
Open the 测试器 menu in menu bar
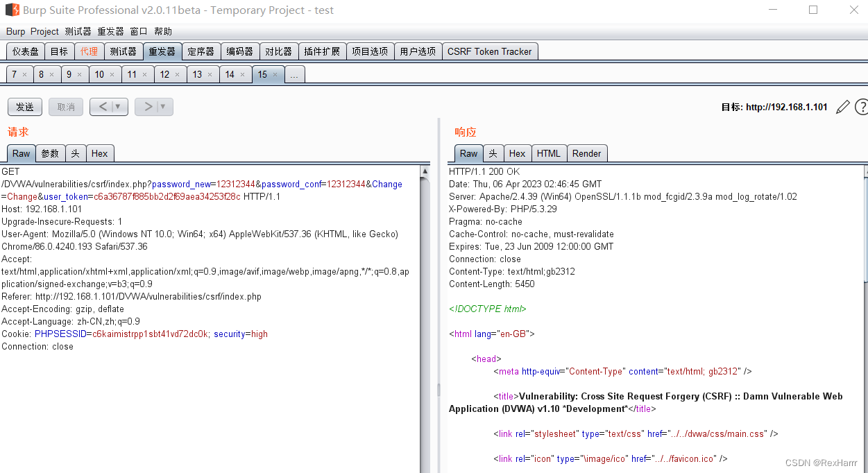[x=78, y=31]
